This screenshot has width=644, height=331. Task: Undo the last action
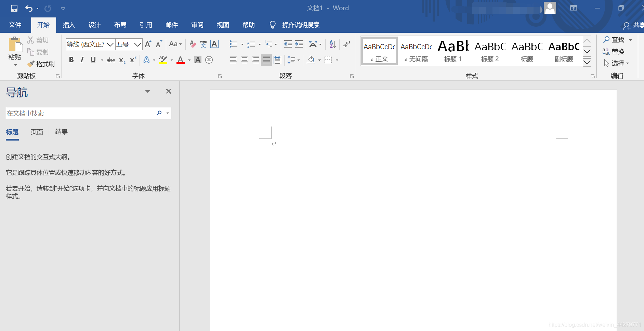[x=29, y=8]
